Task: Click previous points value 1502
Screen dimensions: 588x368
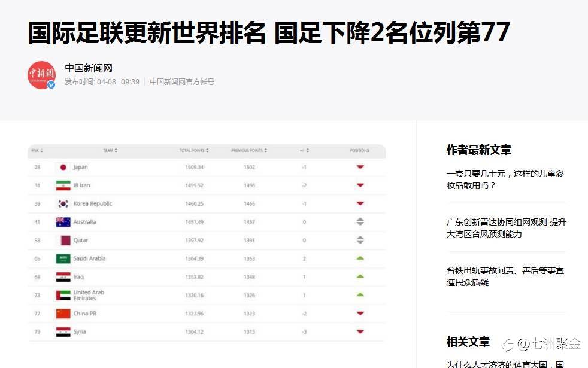Action: 249,167
